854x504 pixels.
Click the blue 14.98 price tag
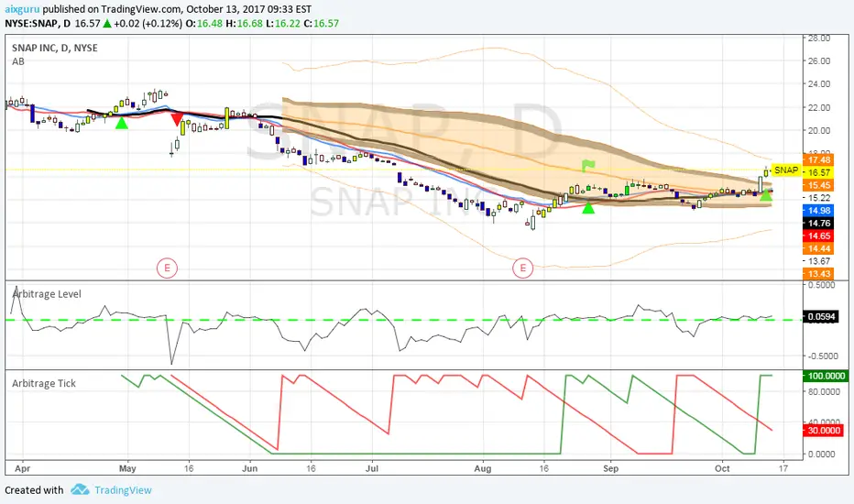[818, 211]
